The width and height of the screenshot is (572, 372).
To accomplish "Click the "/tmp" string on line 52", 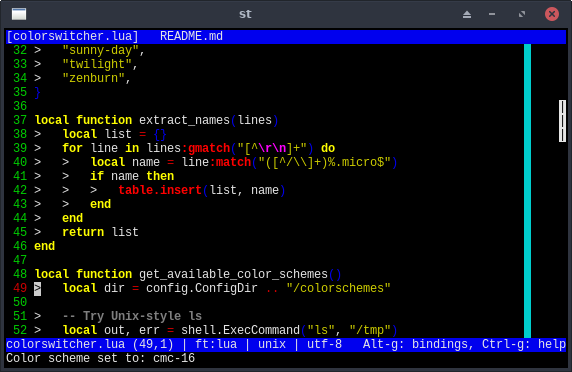I will click(x=370, y=330).
